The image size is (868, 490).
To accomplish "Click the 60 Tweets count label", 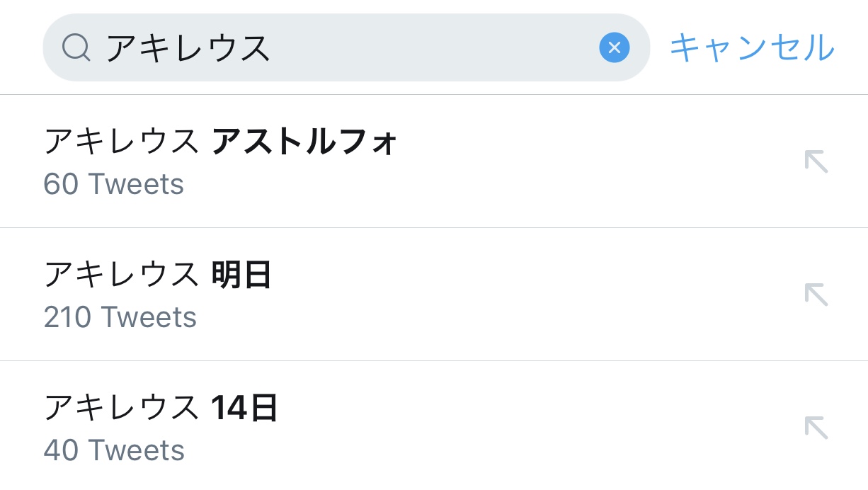I will (x=113, y=185).
